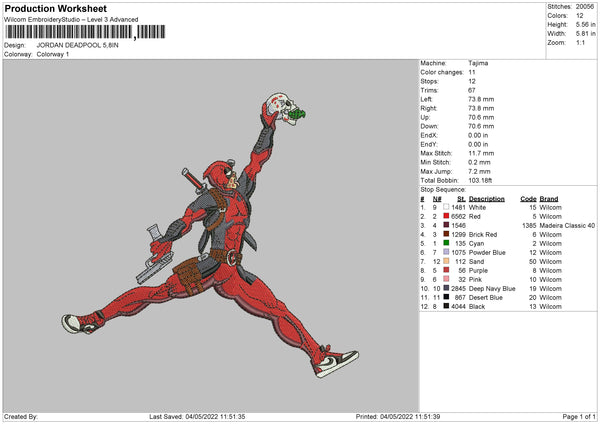
Task: Click the Max Stitch value 11.7 mm
Action: click(481, 153)
